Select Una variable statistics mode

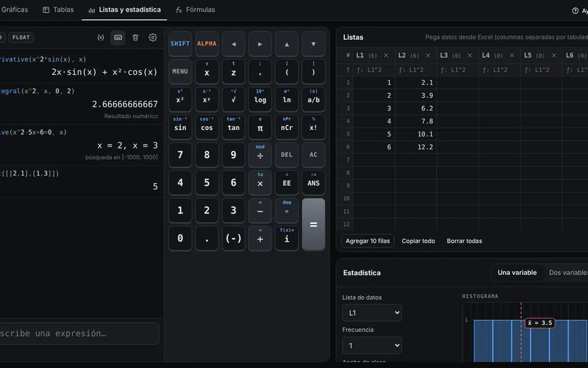pos(517,272)
